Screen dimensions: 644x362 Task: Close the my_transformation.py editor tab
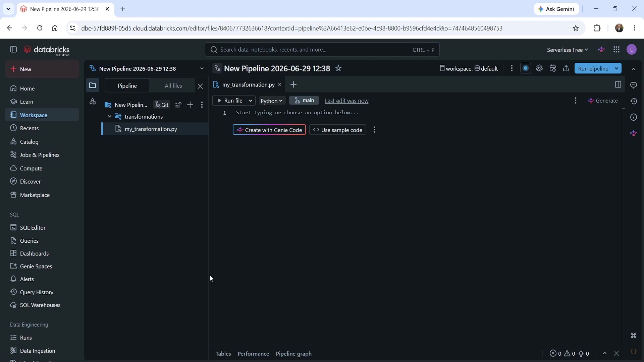280,85
